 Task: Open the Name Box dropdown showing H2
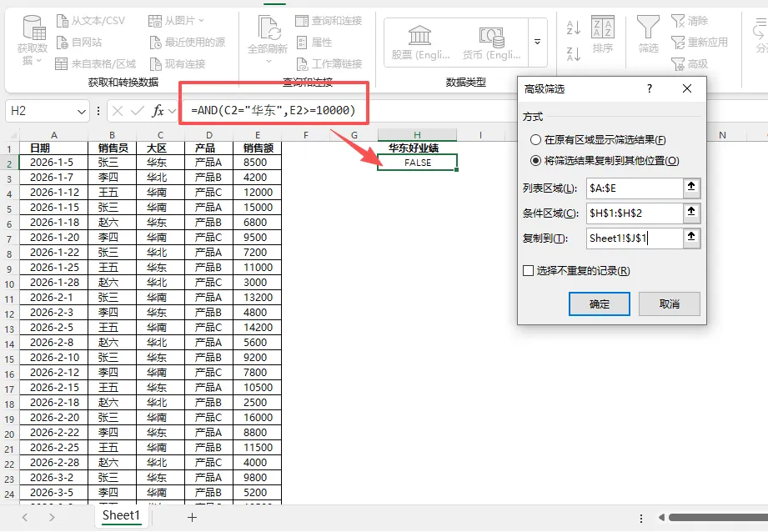click(82, 112)
